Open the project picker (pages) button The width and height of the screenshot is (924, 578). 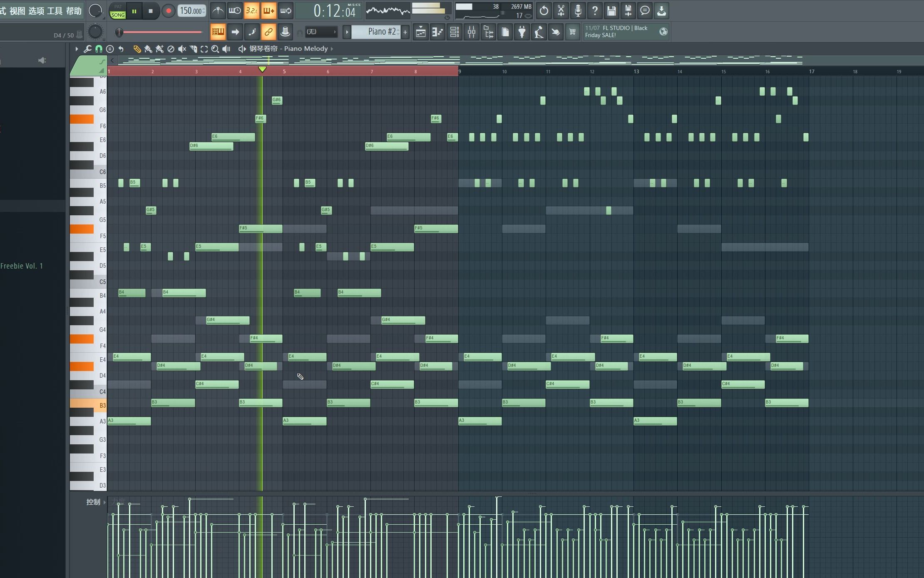point(505,32)
